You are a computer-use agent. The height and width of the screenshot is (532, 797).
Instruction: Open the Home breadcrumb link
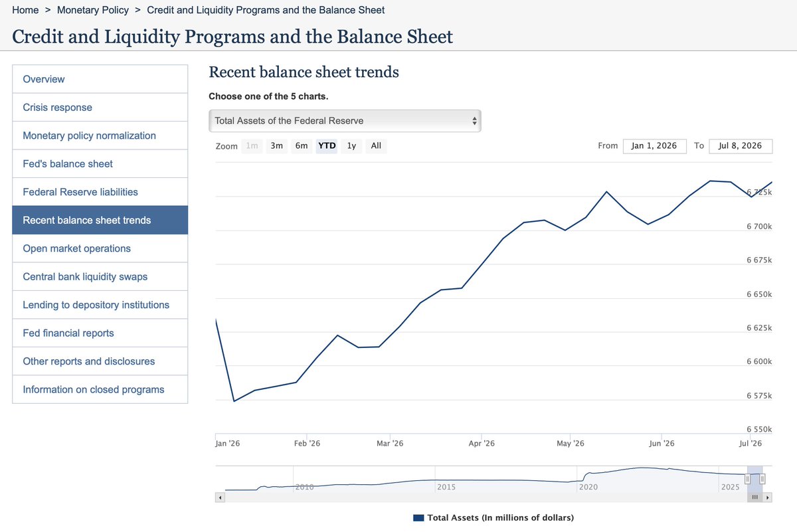(25, 10)
